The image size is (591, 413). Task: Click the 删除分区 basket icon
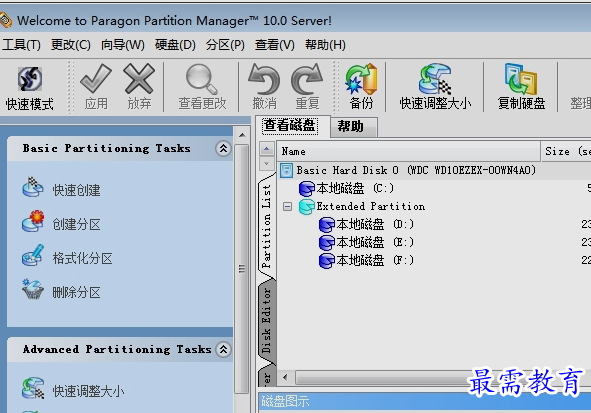[33, 289]
